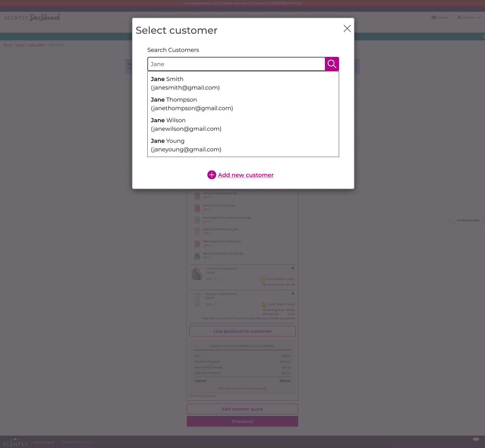Click the plus icon beside Add new customer
The image size is (485, 448).
[x=212, y=175]
